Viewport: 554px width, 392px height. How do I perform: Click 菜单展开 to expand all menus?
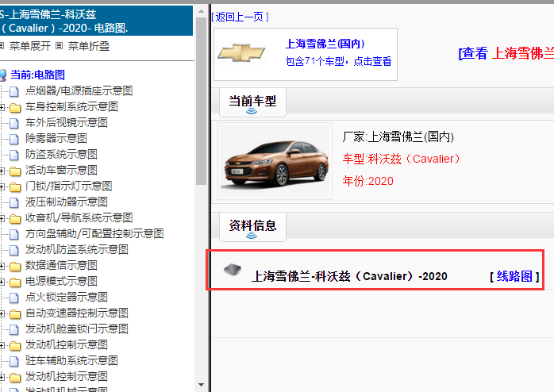[x=30, y=46]
